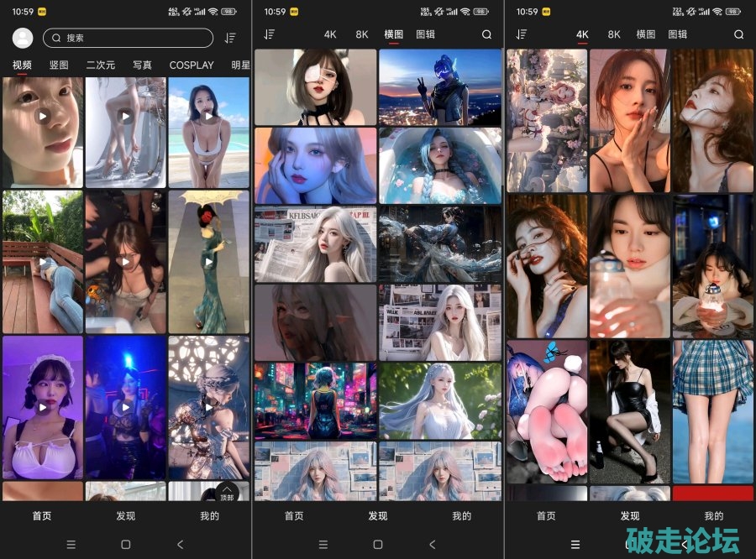Tap the recents menu icon in the left screen
Viewport: 756px width, 559px height.
[71, 544]
